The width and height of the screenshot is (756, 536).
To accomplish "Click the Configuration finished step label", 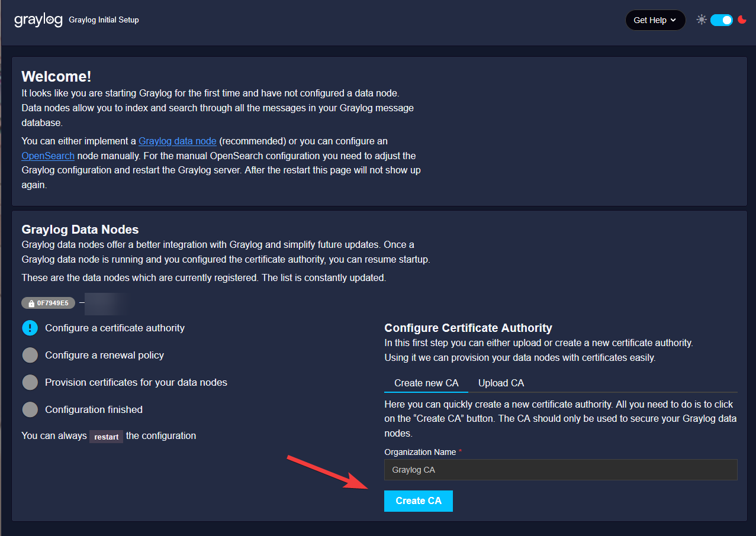I will 94,409.
